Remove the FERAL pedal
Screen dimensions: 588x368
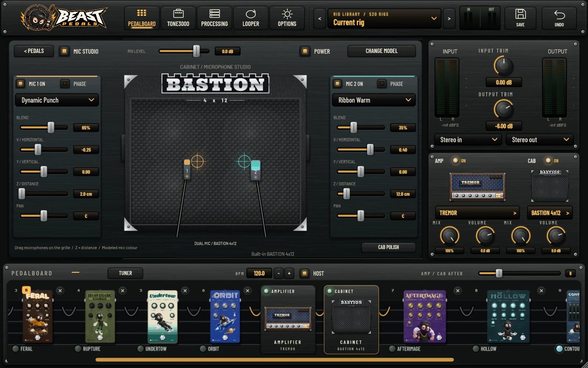pos(60,291)
